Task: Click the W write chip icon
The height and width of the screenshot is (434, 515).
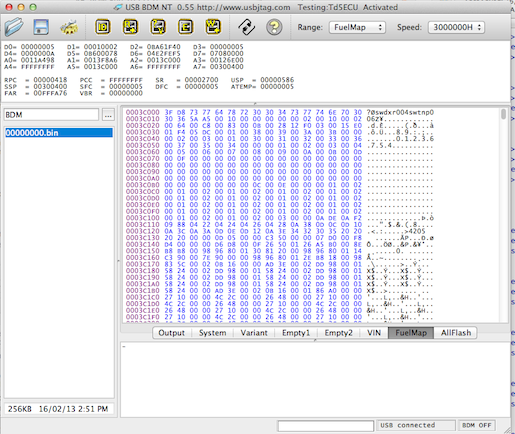Action: [x=213, y=27]
